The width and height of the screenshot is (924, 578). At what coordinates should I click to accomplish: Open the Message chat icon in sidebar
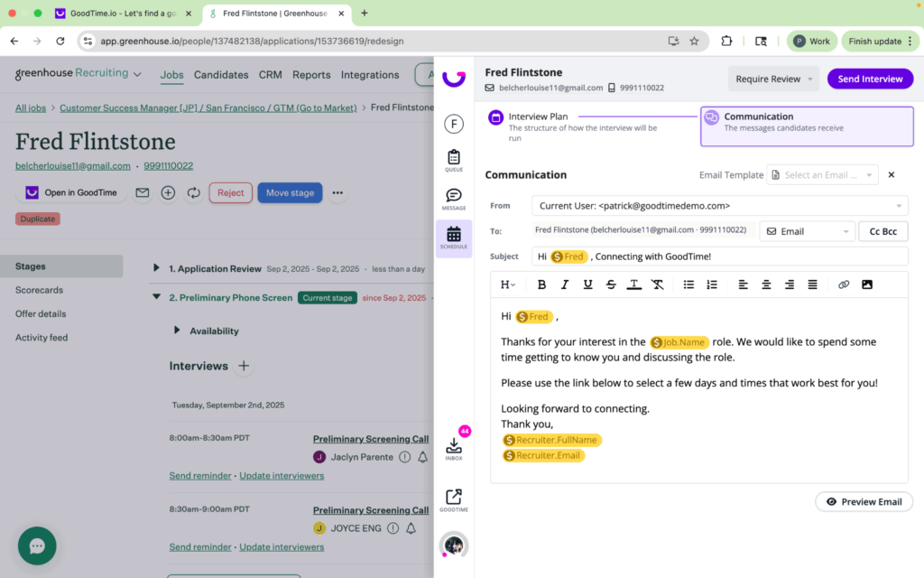(x=453, y=197)
